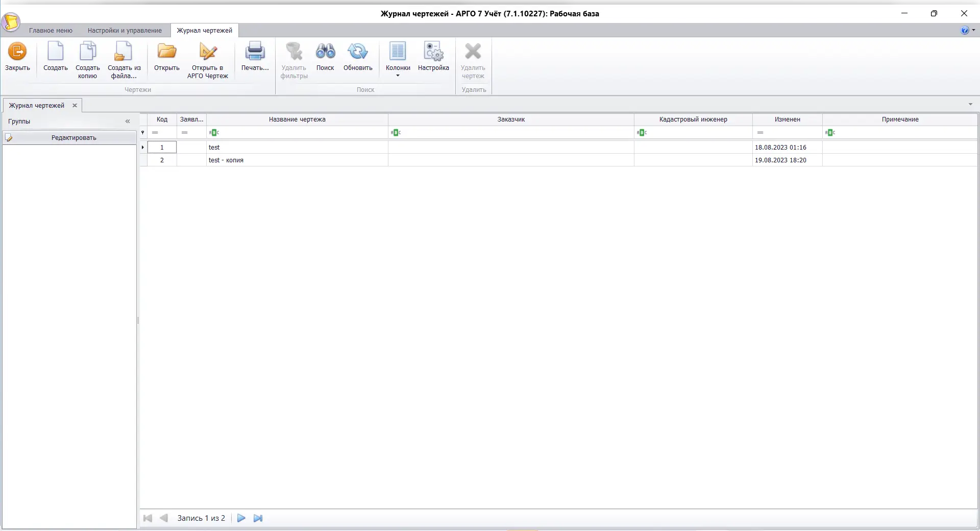Image resolution: width=980 pixels, height=531 pixels.
Task: Open Поиск binoculars search tool
Action: pyautogui.click(x=325, y=56)
